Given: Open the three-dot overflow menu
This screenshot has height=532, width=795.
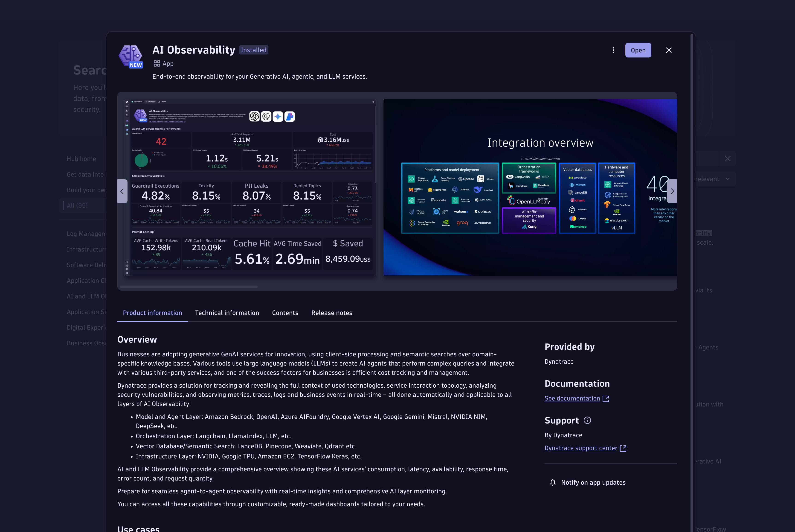Looking at the screenshot, I should pyautogui.click(x=613, y=50).
